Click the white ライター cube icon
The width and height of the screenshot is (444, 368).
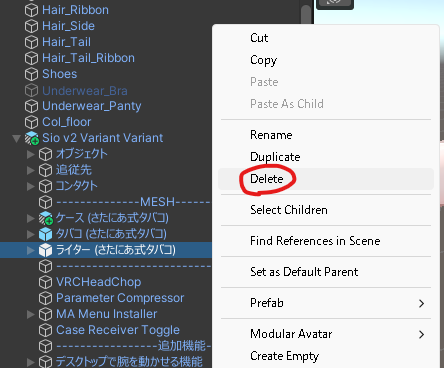point(46,250)
